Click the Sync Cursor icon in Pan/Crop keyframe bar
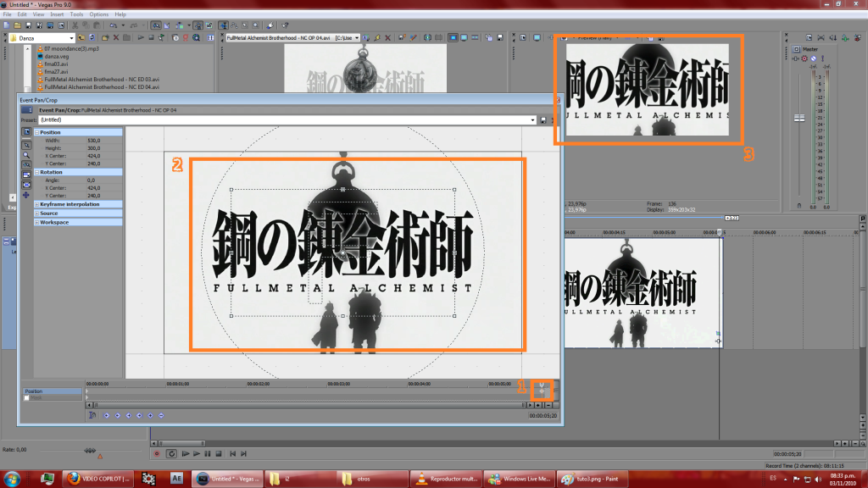The width and height of the screenshot is (868, 488). [x=92, y=415]
